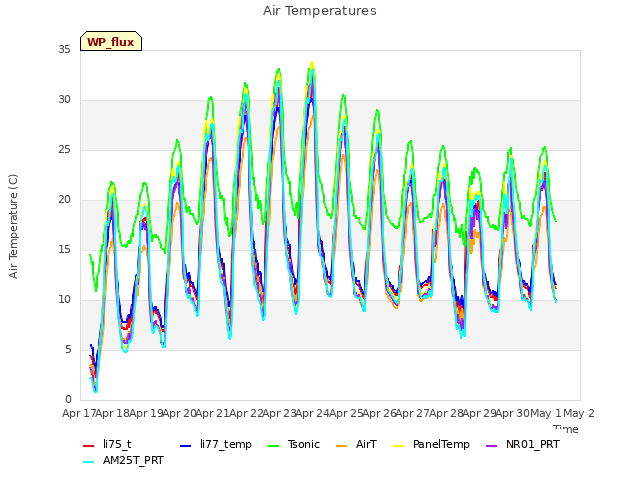Click the 0 y-axis tick label
Viewport: 640px width, 480px height.
point(68,400)
